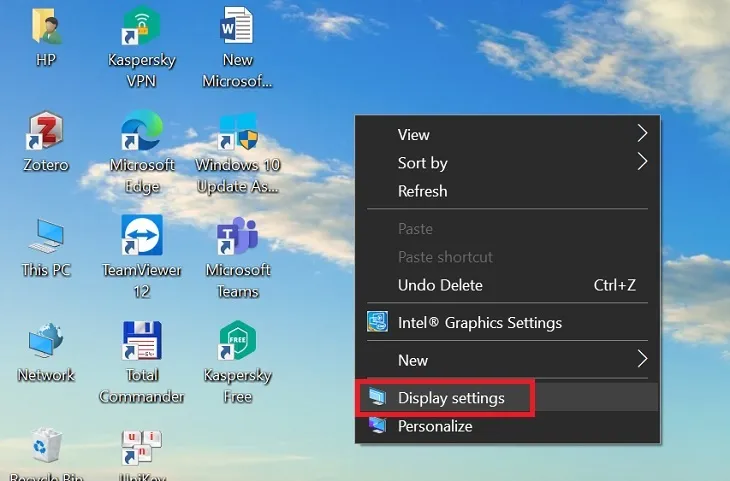Viewport: 730px width, 481px height.
Task: Expand the New submenu arrow
Action: pyautogui.click(x=642, y=359)
